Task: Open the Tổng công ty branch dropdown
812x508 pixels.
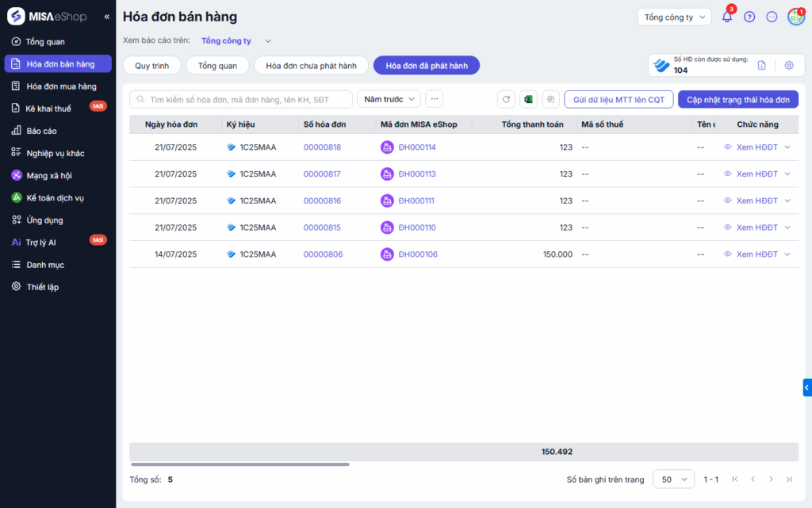Action: click(x=674, y=17)
